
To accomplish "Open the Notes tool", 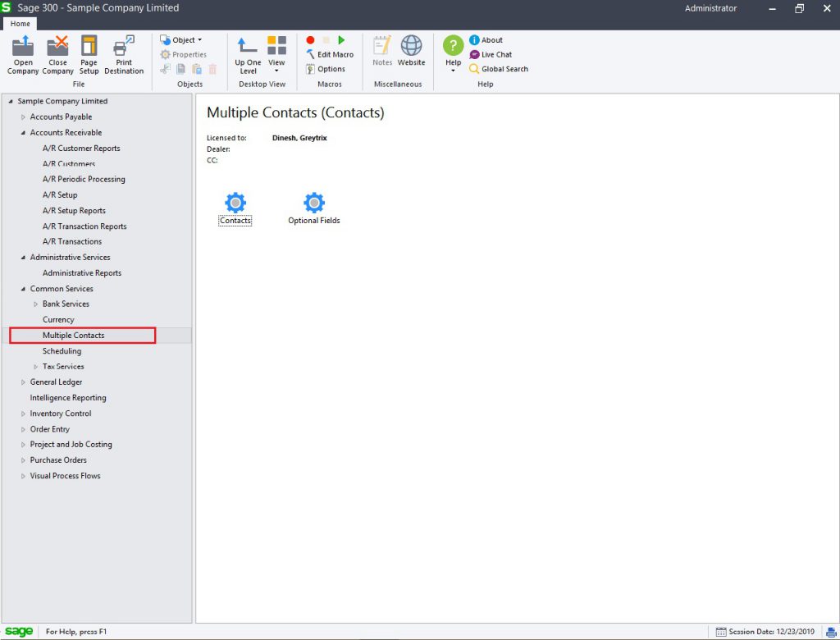I will pos(382,51).
